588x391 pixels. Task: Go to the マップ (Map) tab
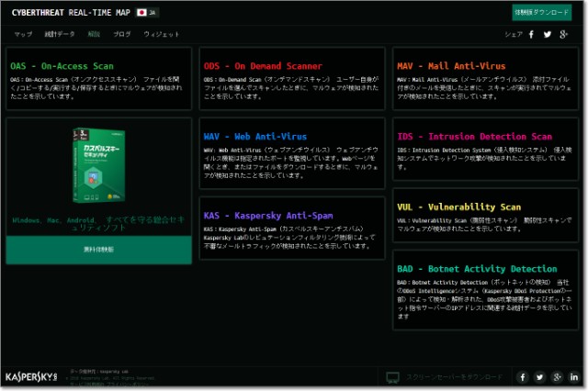[23, 34]
